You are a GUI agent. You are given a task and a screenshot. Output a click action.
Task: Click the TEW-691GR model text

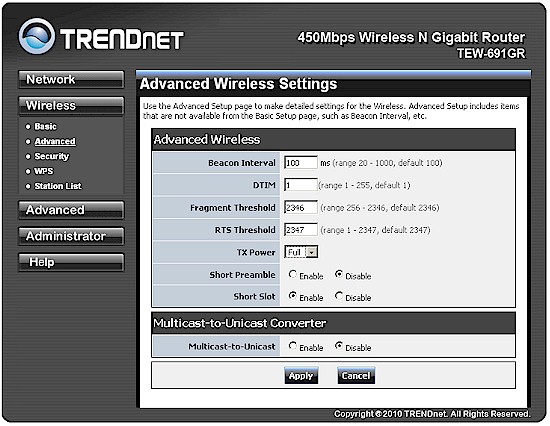click(491, 54)
